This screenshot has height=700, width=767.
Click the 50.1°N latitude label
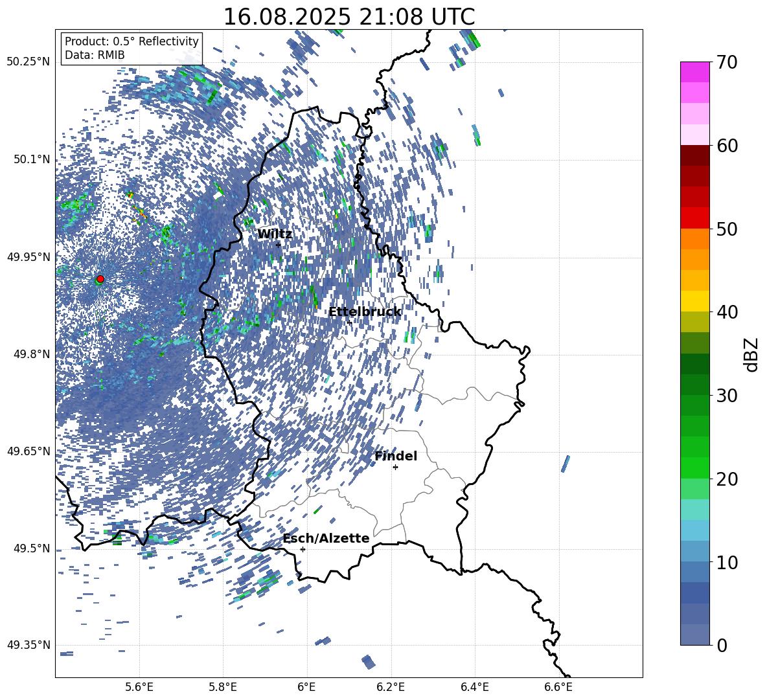32,159
